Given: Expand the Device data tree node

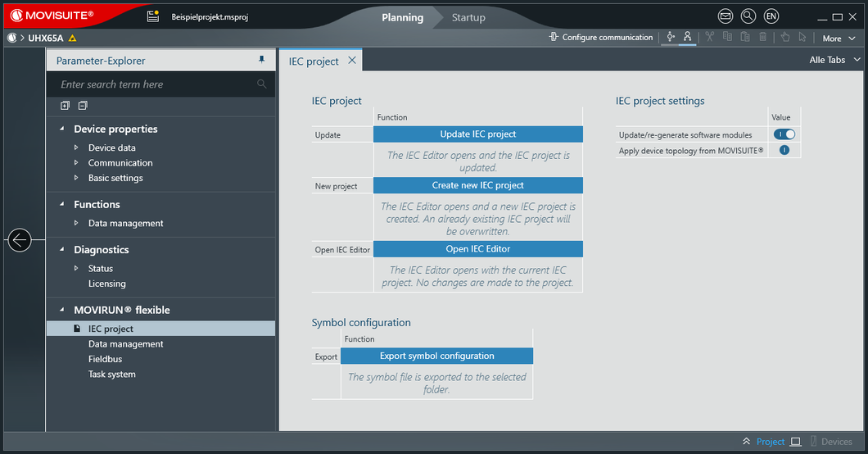Looking at the screenshot, I should pos(77,148).
